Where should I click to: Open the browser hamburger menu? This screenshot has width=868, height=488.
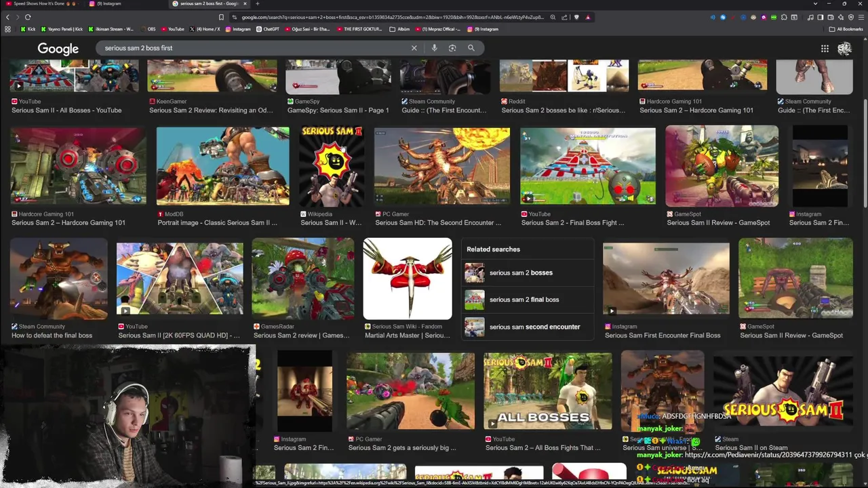point(861,17)
